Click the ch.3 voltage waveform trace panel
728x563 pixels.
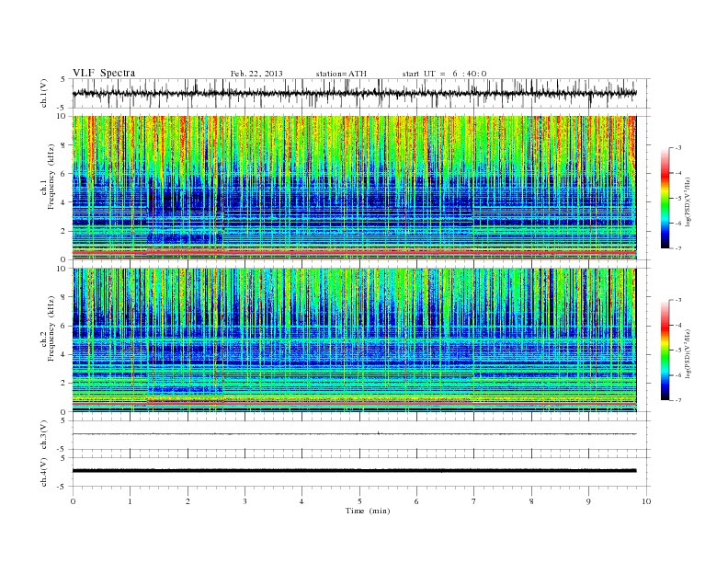361,435
